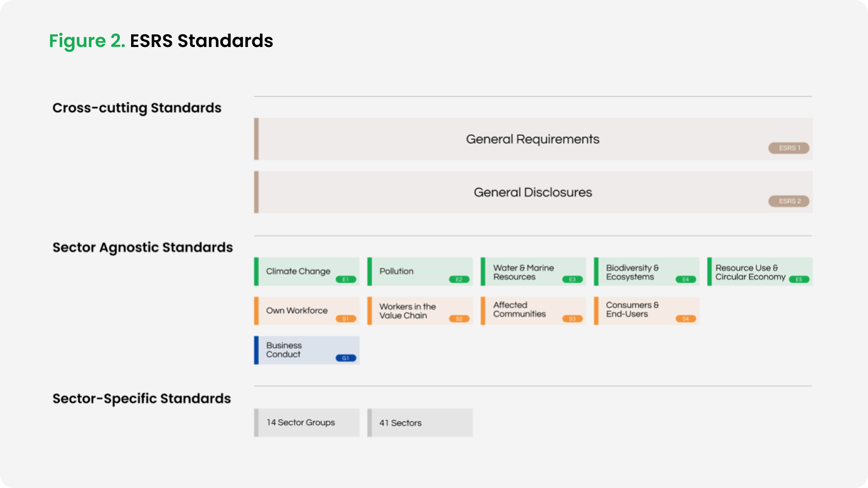Expand the Sector Agnostic Standards section
The image size is (868, 488).
(142, 248)
